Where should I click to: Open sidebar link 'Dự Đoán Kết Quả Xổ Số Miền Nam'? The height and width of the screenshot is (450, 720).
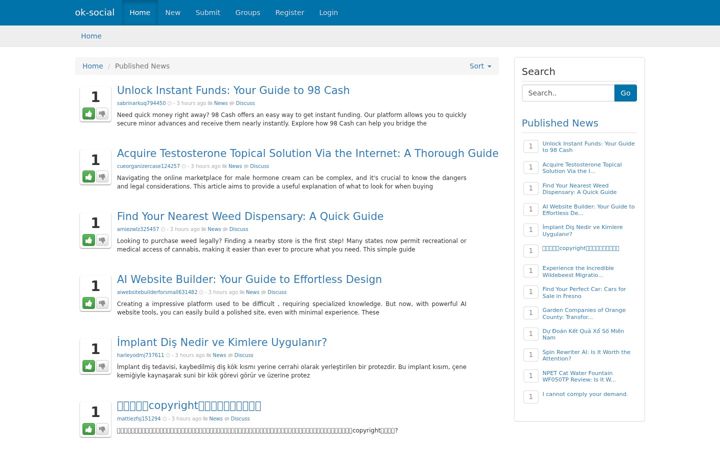pyautogui.click(x=583, y=334)
